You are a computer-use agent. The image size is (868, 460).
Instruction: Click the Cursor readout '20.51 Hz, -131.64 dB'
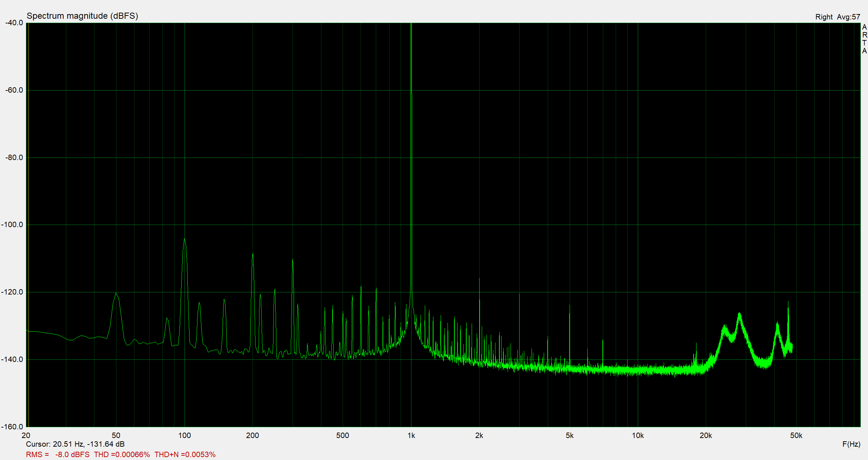pyautogui.click(x=89, y=444)
